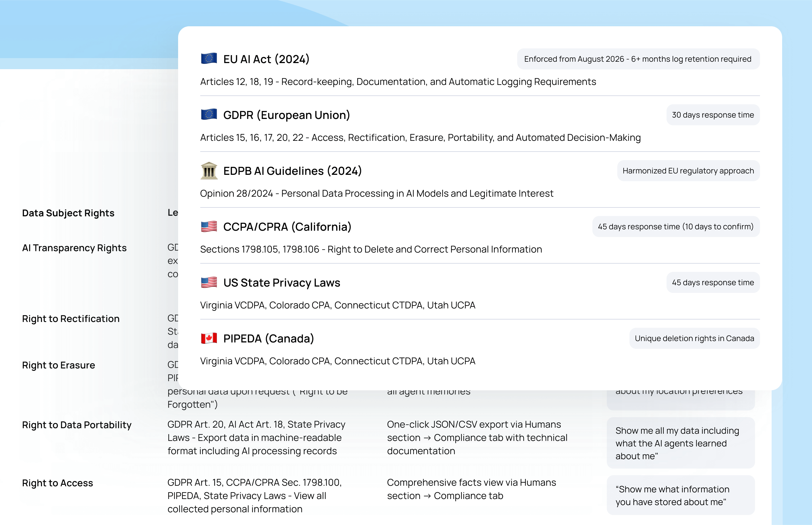Click the US flag beside CCPA/CPRA California
The image size is (812, 525).
coord(209,226)
